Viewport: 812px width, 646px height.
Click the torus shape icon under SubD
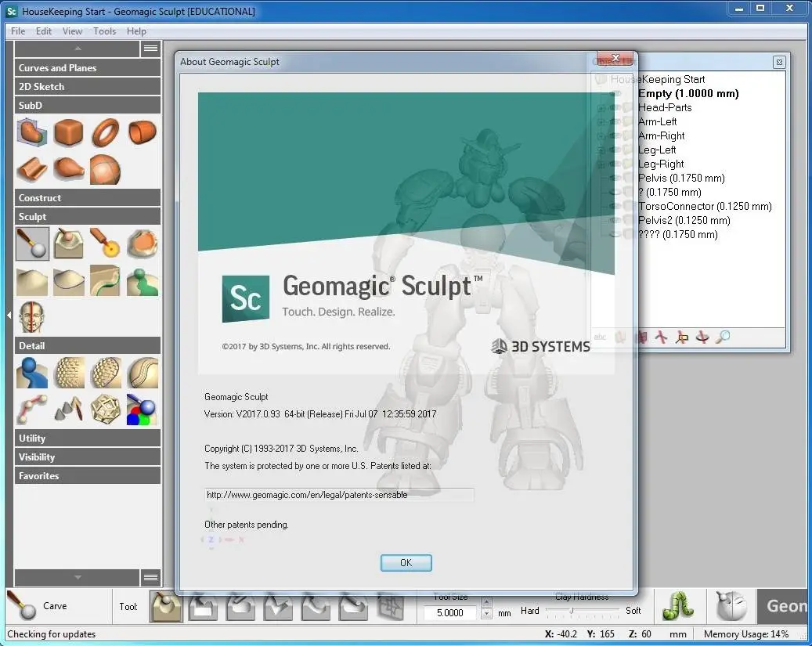click(x=105, y=132)
